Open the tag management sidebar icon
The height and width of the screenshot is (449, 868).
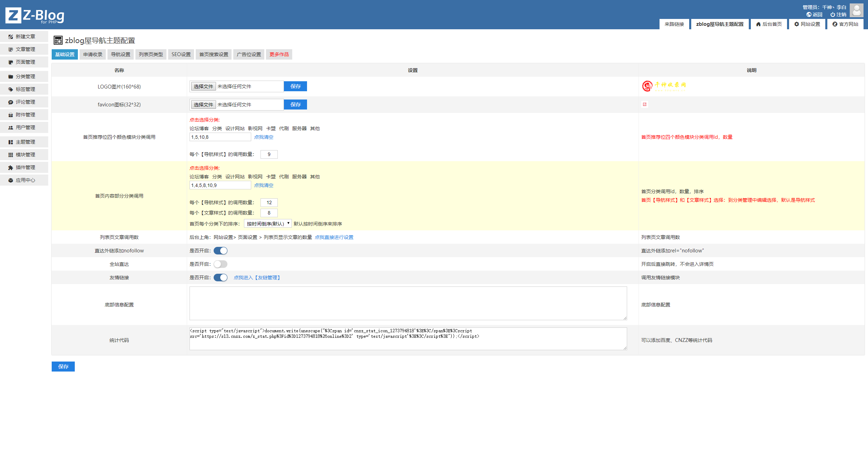click(11, 89)
